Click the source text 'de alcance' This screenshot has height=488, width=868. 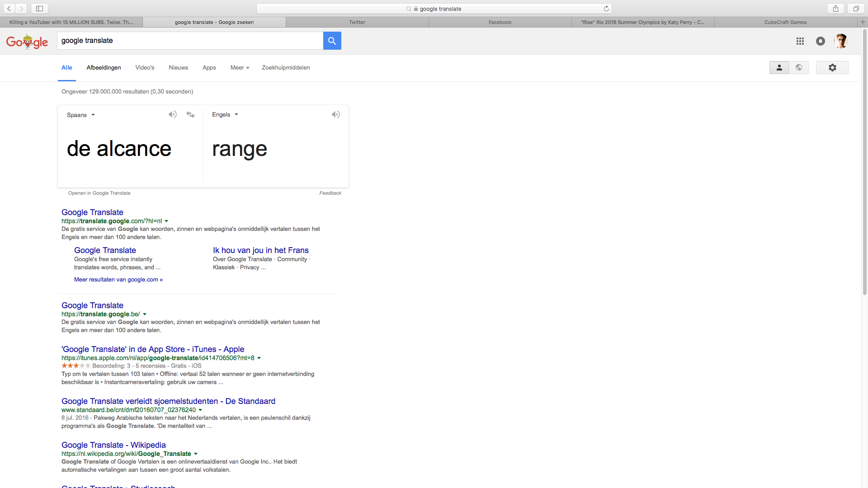(x=119, y=149)
